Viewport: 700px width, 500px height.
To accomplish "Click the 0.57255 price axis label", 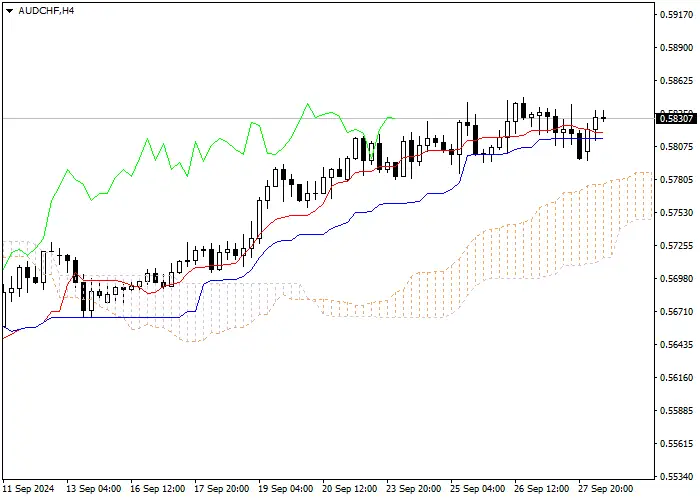I will tap(677, 246).
